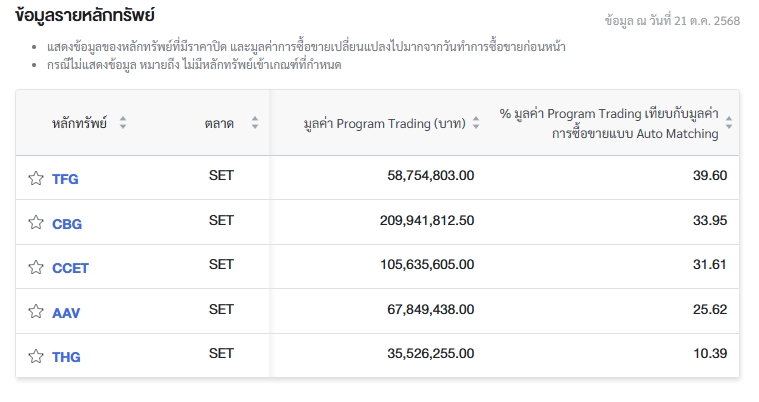Click the SET market cell for THG

click(221, 353)
